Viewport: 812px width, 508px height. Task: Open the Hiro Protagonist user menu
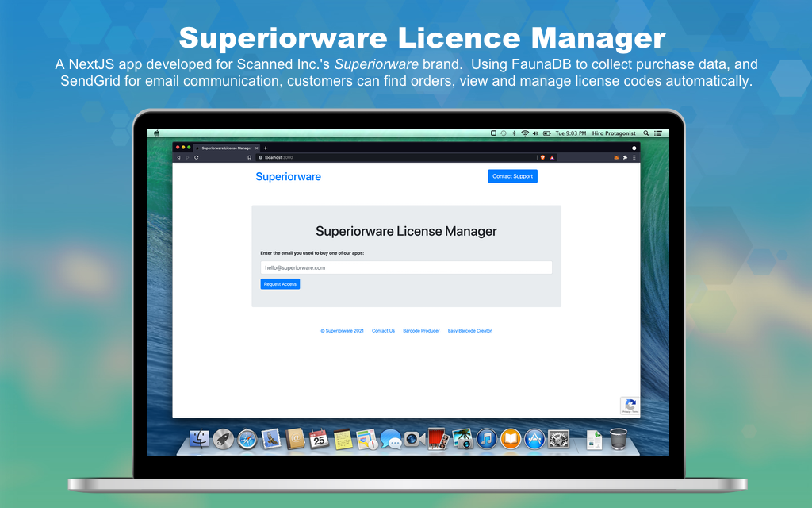point(614,133)
